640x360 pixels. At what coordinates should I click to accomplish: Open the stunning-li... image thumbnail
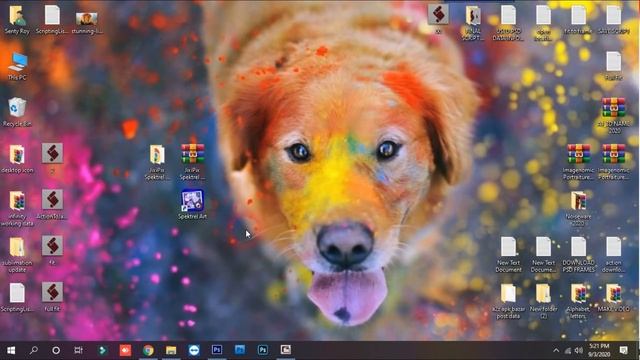[x=87, y=22]
